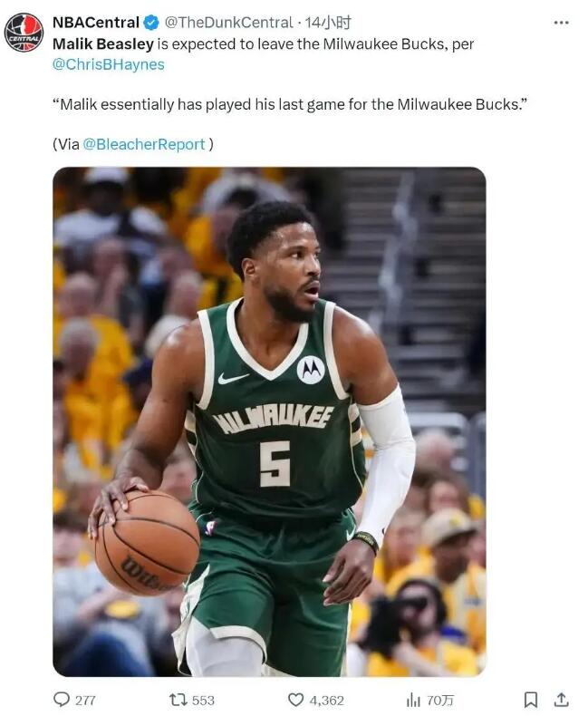
Task: Open the three-dot more options menu
Action: (x=561, y=23)
